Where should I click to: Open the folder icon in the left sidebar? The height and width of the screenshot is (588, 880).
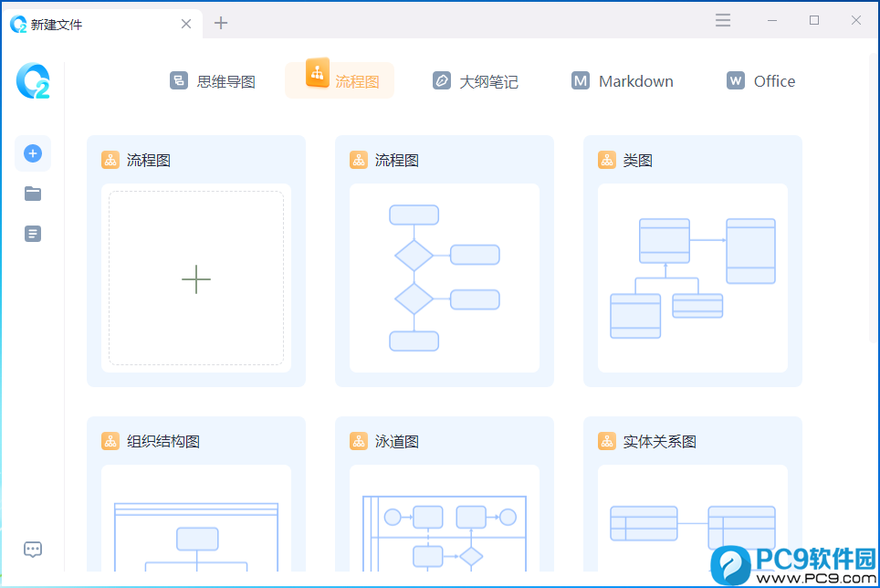pyautogui.click(x=33, y=194)
